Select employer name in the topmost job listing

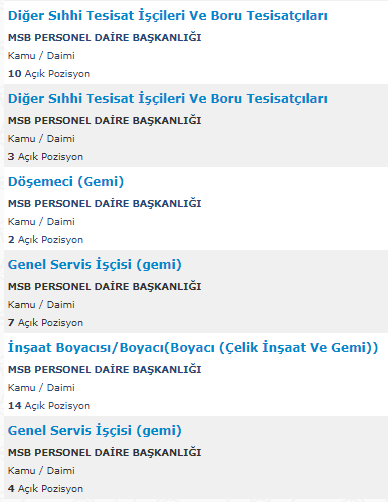click(x=105, y=37)
